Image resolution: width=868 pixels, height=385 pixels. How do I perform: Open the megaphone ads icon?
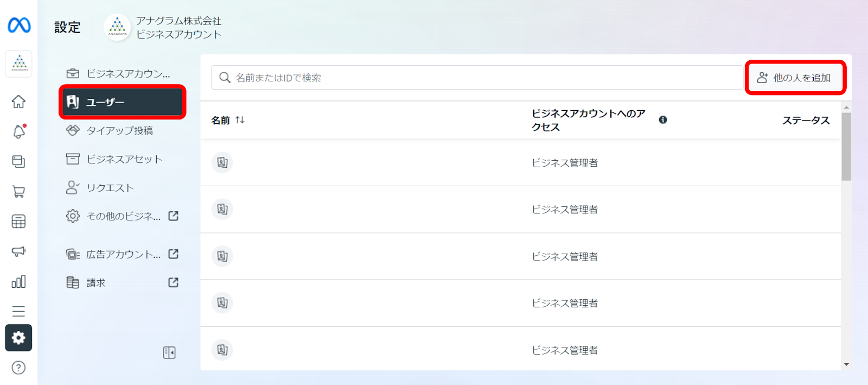coord(18,251)
